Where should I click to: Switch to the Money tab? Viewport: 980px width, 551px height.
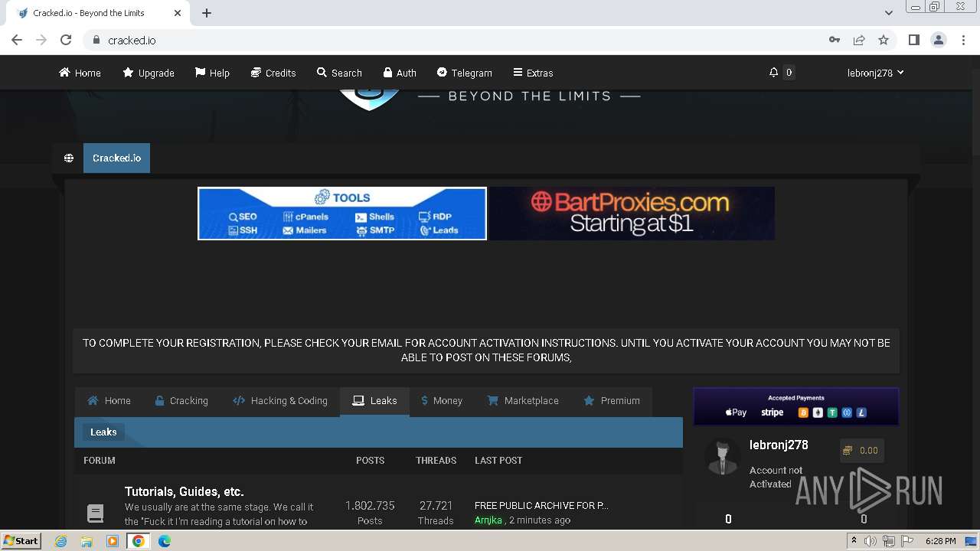tap(442, 401)
